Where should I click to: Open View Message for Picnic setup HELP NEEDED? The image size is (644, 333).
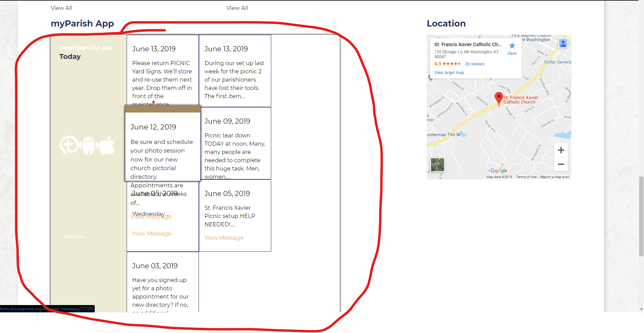point(224,238)
